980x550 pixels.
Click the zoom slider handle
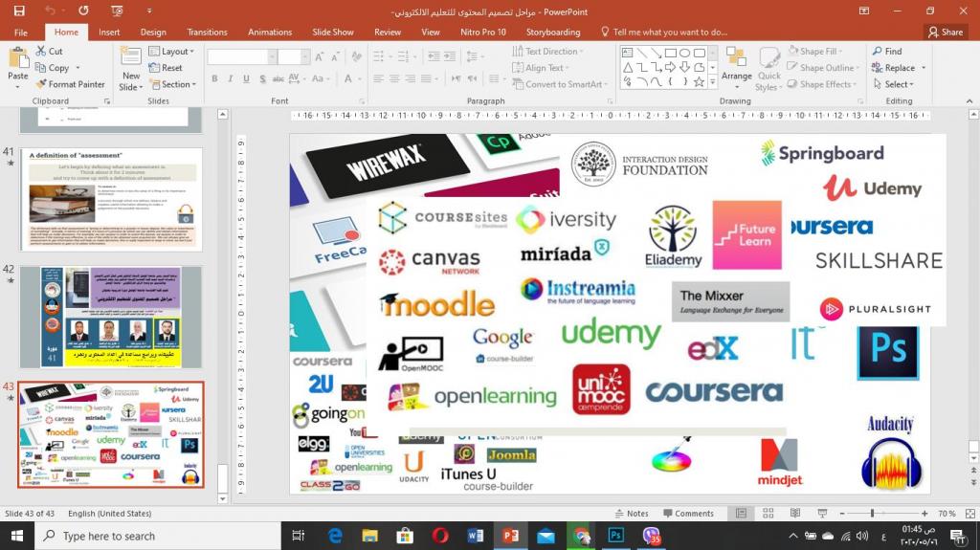[x=873, y=514]
